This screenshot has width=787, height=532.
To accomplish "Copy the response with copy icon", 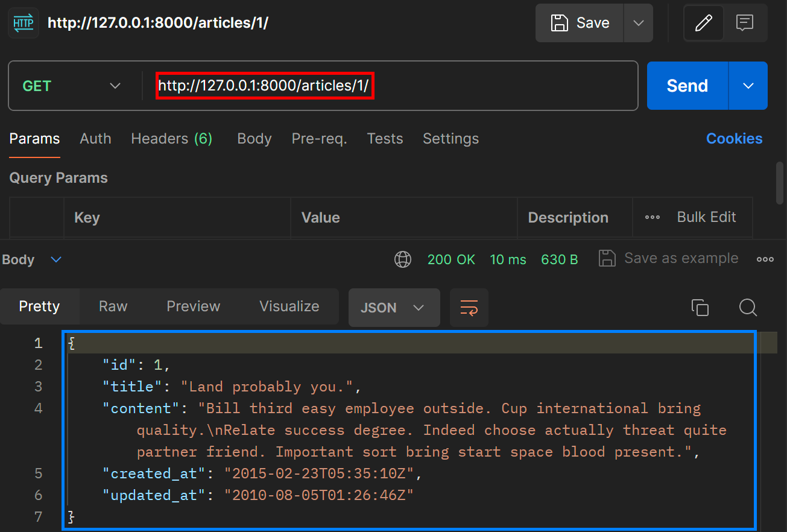I will point(700,308).
